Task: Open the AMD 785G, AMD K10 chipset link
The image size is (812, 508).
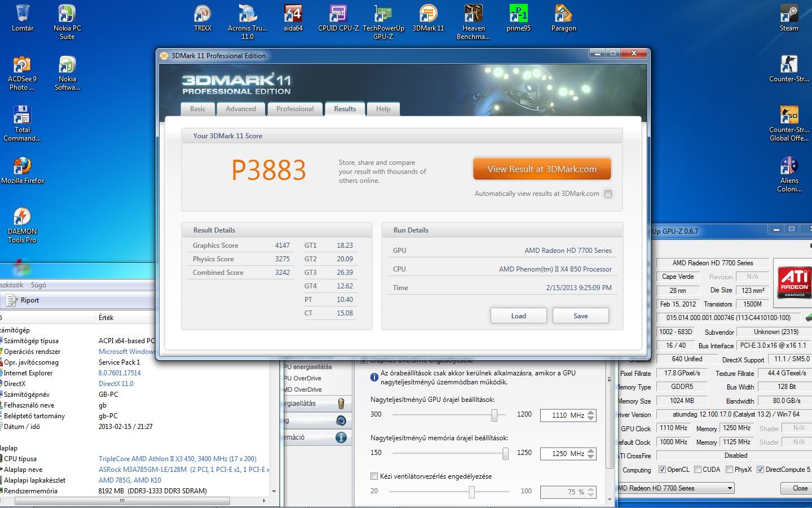Action: [x=130, y=480]
